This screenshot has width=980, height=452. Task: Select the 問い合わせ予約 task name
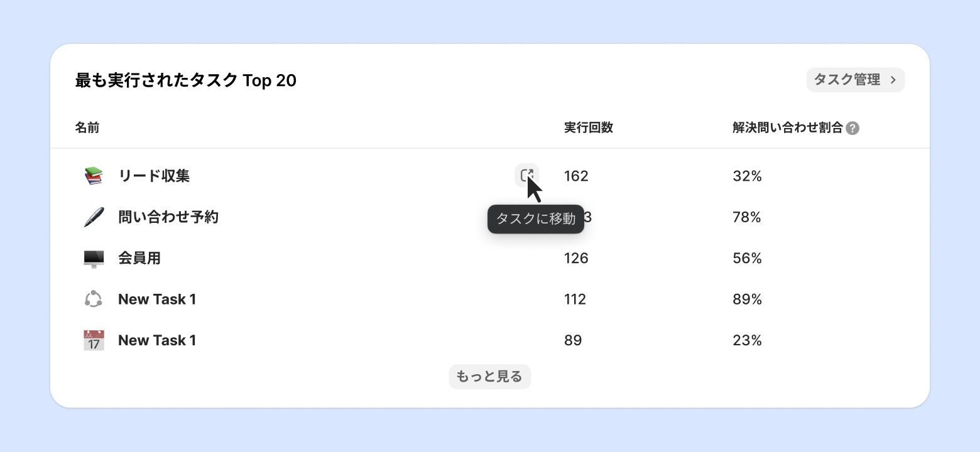pos(168,217)
